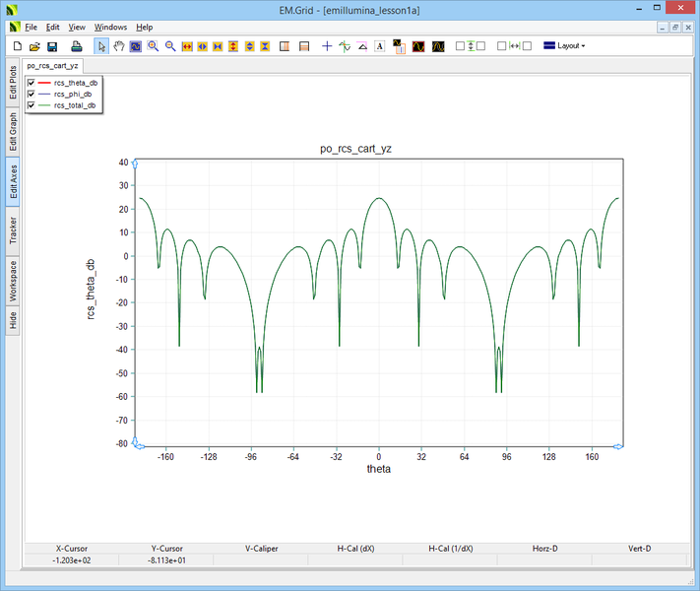Select the hand pan tool

pos(119,46)
